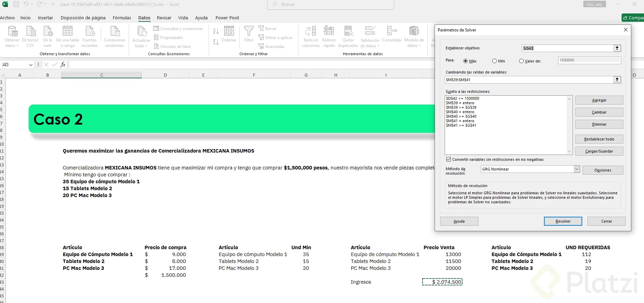The height and width of the screenshot is (303, 644).
Task: Collapse dialog via variable cells range picker
Action: [617, 80]
